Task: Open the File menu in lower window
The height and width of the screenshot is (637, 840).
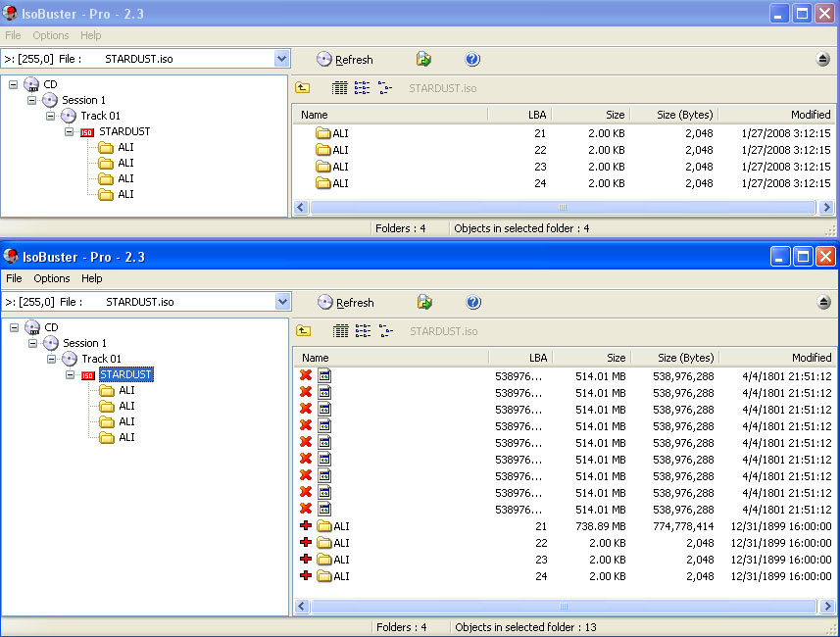Action: tap(14, 278)
